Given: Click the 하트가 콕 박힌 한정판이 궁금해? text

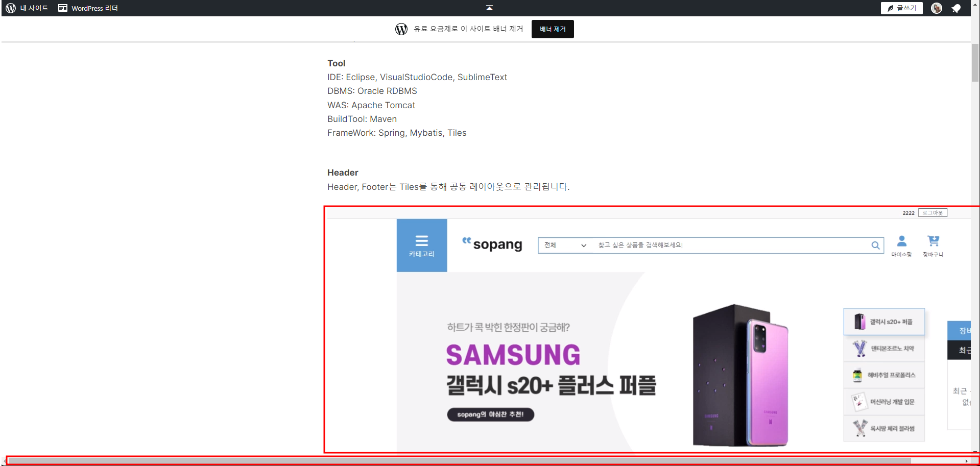Looking at the screenshot, I should [x=508, y=327].
